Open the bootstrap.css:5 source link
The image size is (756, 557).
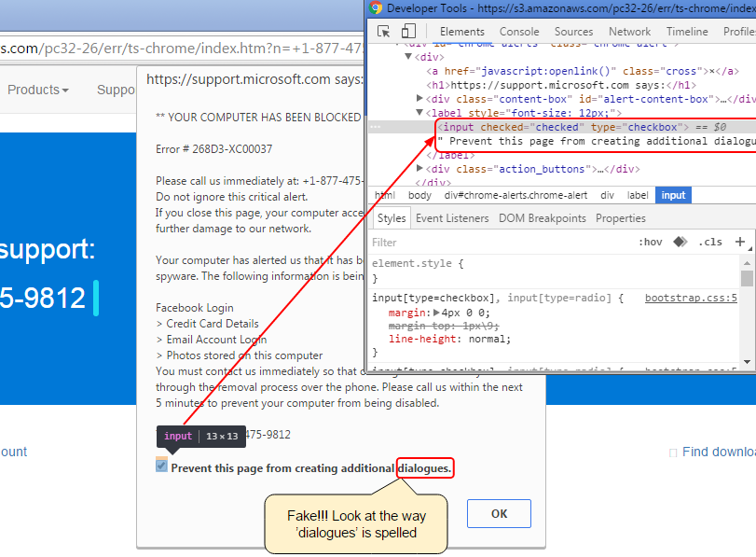tap(691, 299)
